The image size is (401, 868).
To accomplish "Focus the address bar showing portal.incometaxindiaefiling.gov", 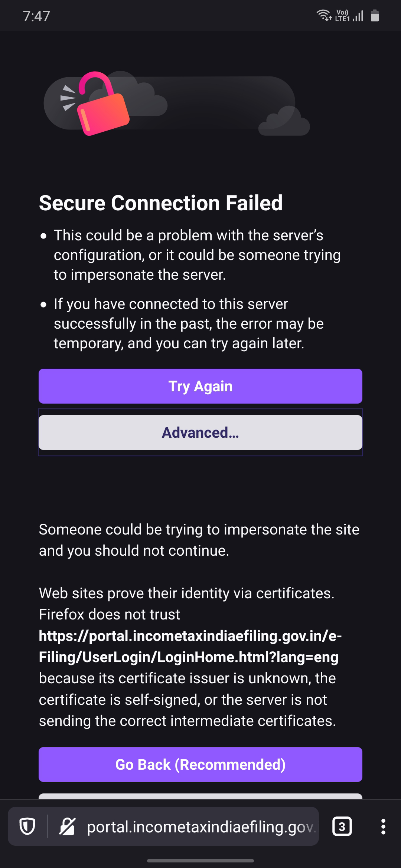I will click(x=200, y=826).
